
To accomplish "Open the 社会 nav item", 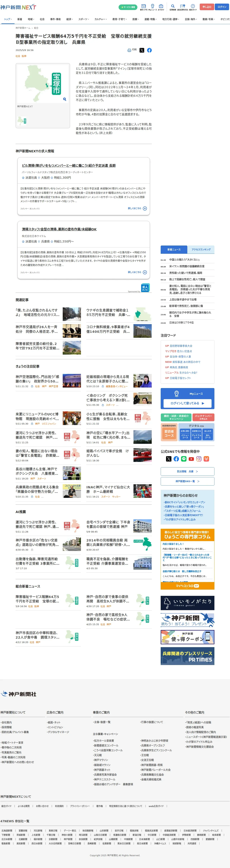I will pyautogui.click(x=42, y=19).
